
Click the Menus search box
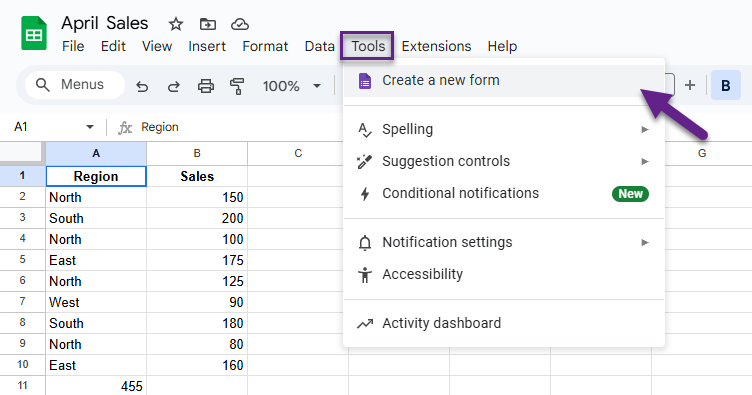[x=75, y=85]
